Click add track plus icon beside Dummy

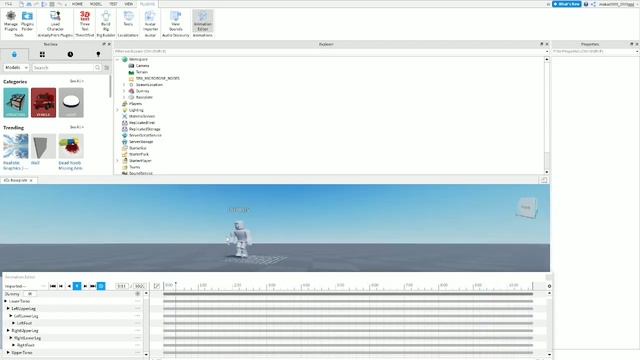point(138,294)
